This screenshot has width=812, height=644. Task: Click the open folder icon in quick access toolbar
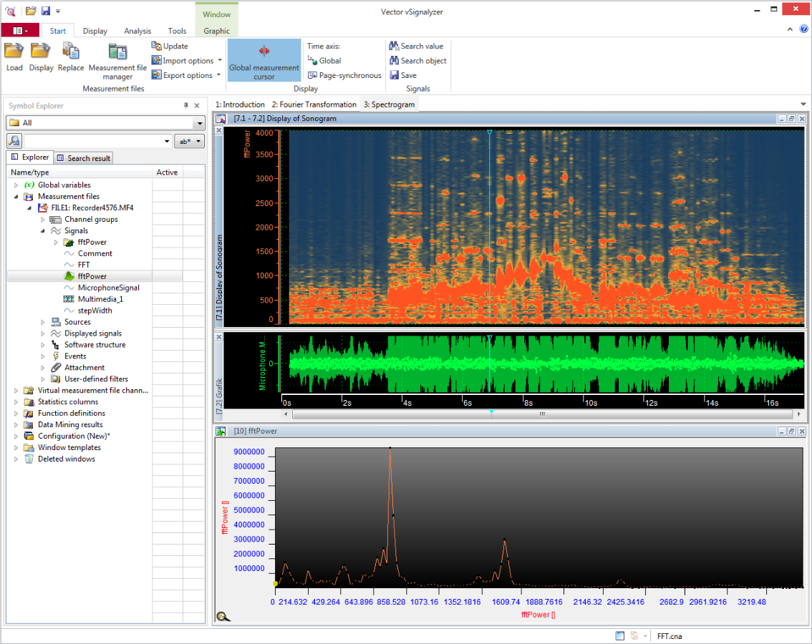[x=31, y=11]
